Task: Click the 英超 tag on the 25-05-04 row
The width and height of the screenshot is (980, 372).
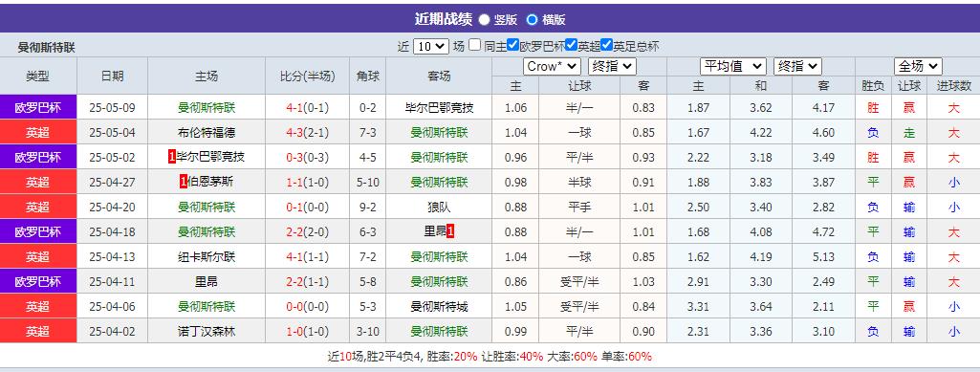Action: pyautogui.click(x=38, y=132)
